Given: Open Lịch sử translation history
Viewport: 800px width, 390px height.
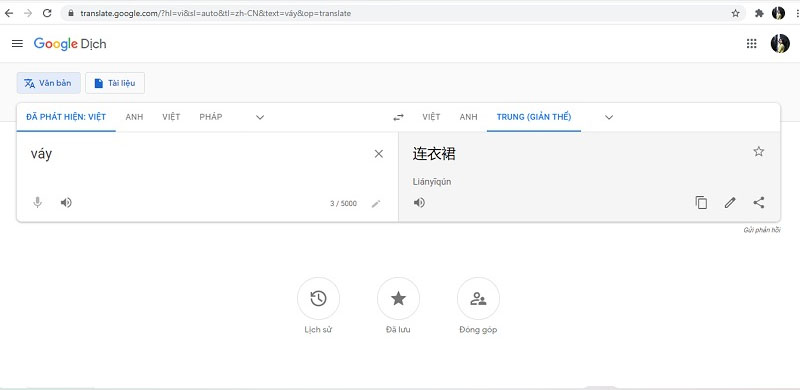Looking at the screenshot, I should click(x=318, y=299).
